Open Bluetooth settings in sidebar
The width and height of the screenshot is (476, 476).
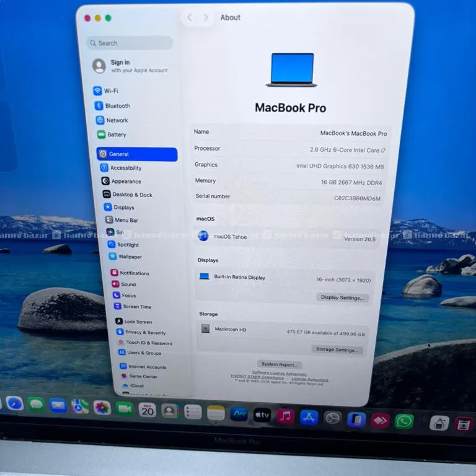coord(112,105)
